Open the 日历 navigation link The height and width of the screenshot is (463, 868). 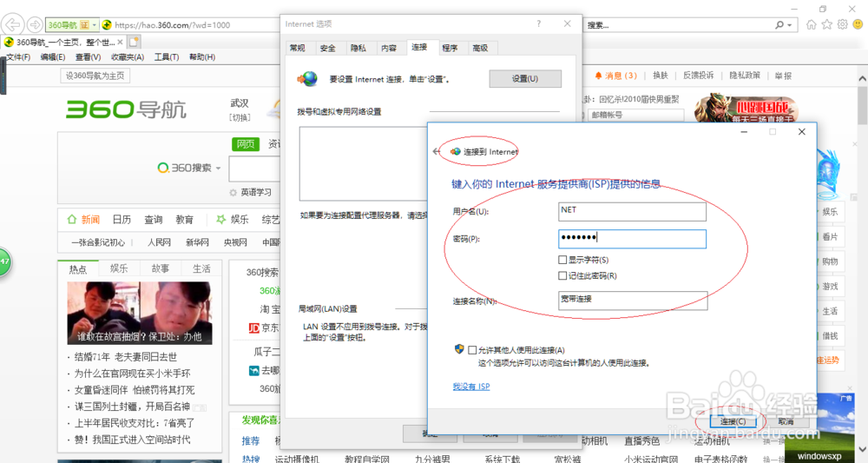(x=122, y=219)
